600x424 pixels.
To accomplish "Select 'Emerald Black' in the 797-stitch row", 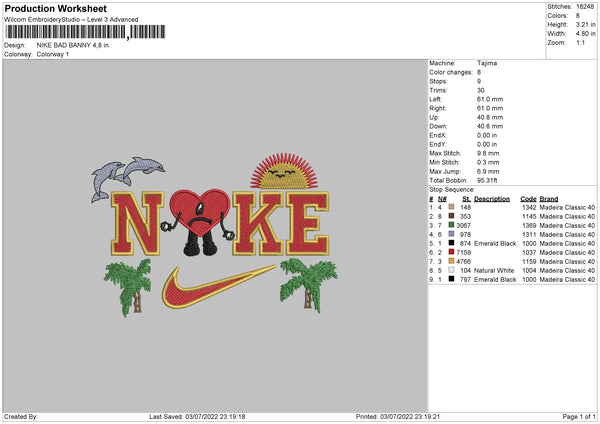I will pyautogui.click(x=495, y=279).
